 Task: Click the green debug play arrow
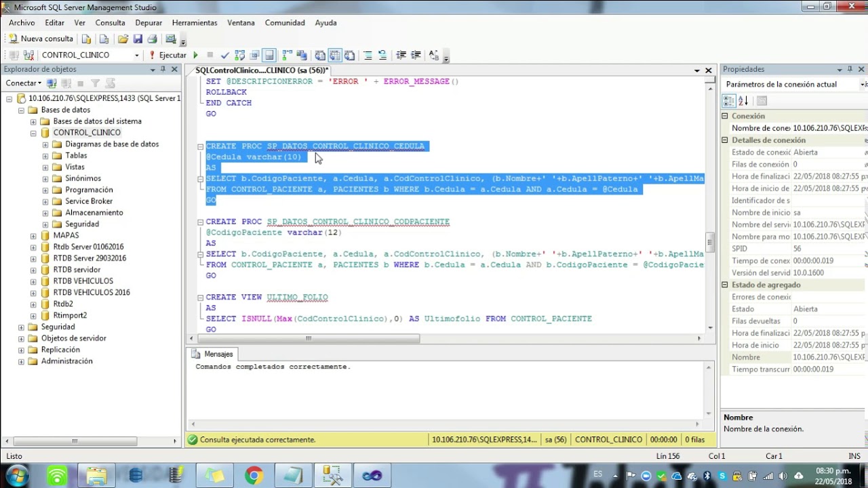195,55
